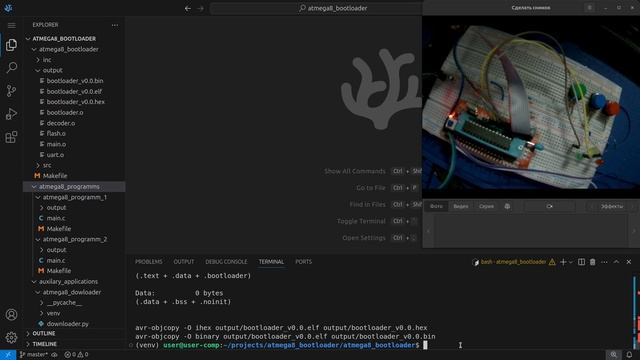Open main.c under atmega8_programm_1

coord(56,218)
